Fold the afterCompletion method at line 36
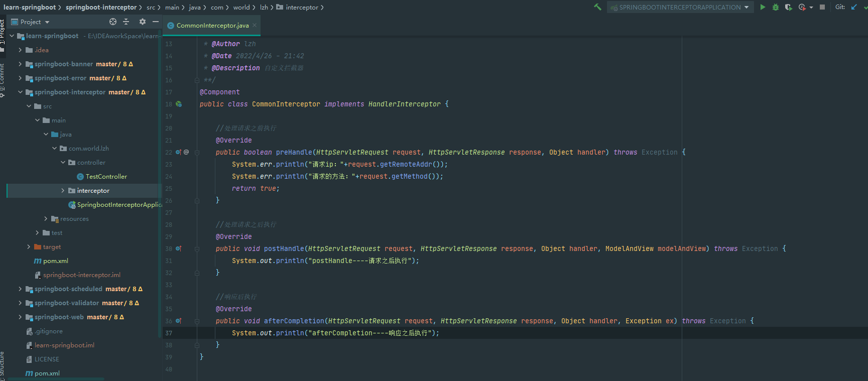The image size is (868, 381). (x=197, y=321)
